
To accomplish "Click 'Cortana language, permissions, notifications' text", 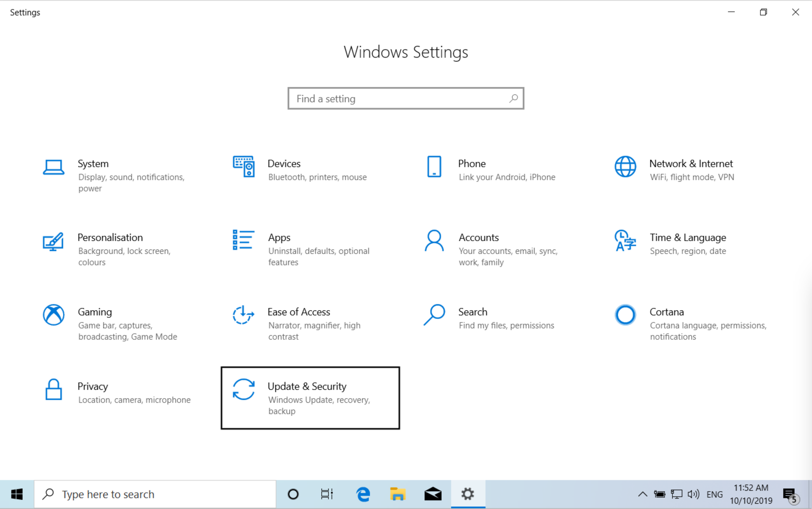I will point(708,331).
